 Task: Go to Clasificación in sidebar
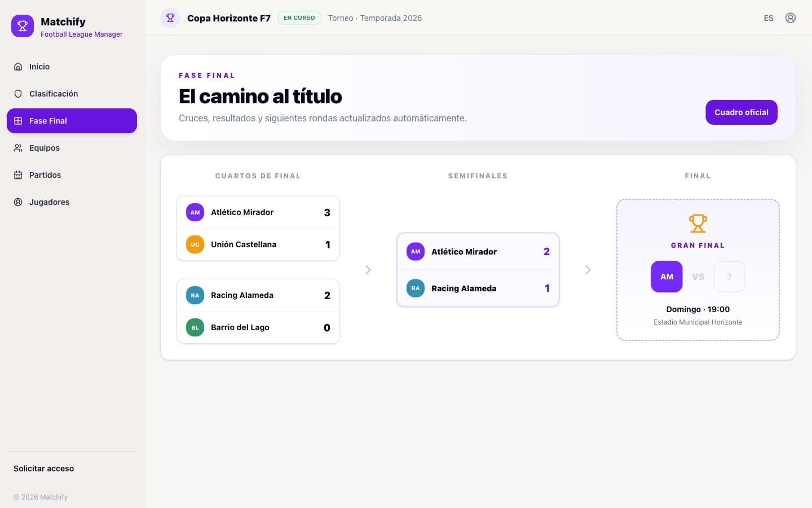pyautogui.click(x=72, y=94)
